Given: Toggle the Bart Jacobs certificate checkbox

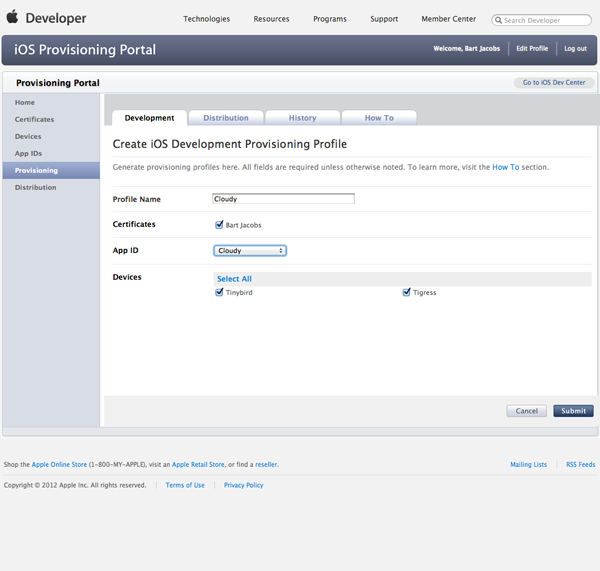Looking at the screenshot, I should (219, 225).
